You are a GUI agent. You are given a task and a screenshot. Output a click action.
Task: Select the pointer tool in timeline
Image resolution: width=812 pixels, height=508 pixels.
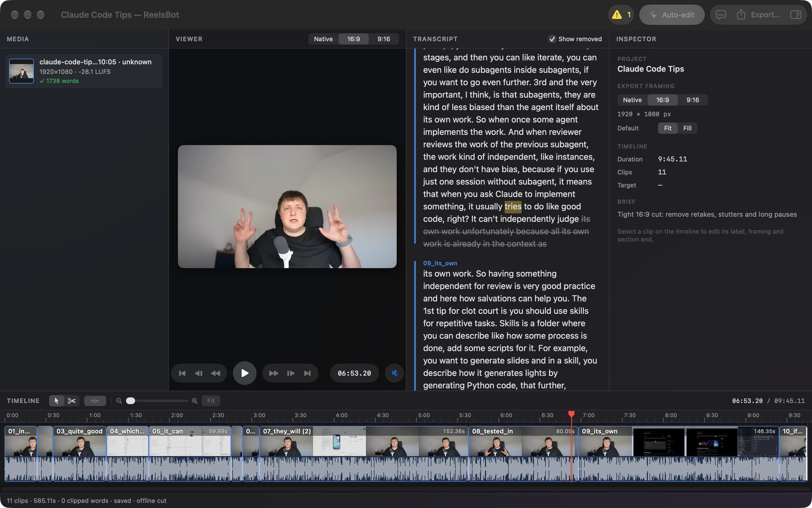tap(57, 401)
